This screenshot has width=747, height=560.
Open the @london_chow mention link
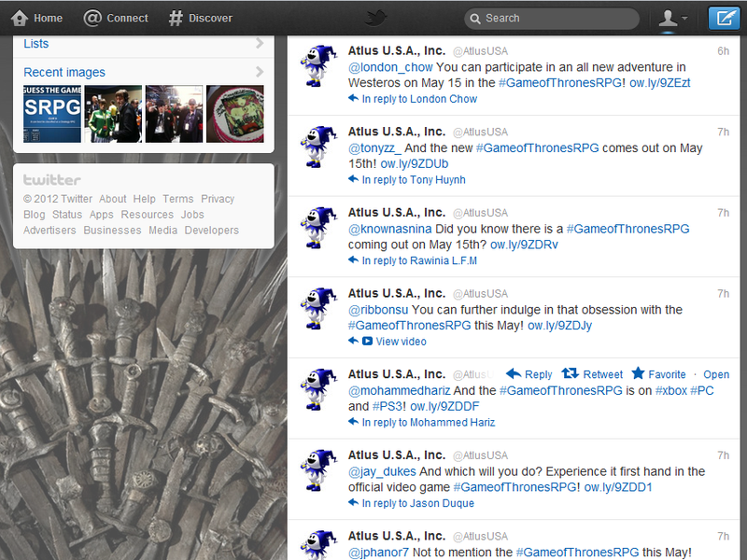[x=390, y=67]
